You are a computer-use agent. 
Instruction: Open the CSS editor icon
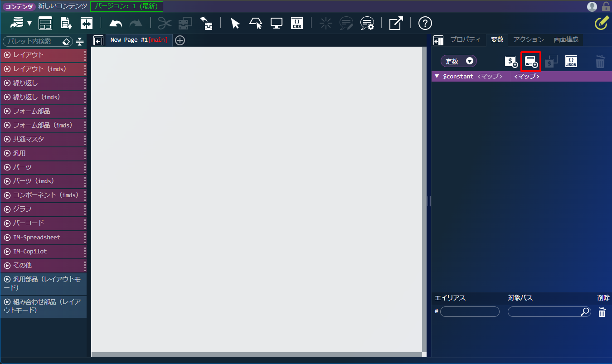(x=296, y=23)
